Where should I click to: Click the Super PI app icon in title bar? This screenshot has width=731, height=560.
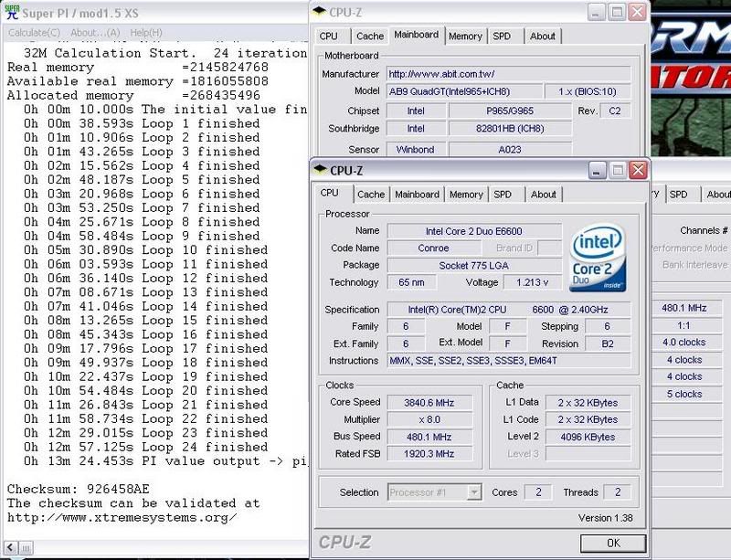(12, 12)
